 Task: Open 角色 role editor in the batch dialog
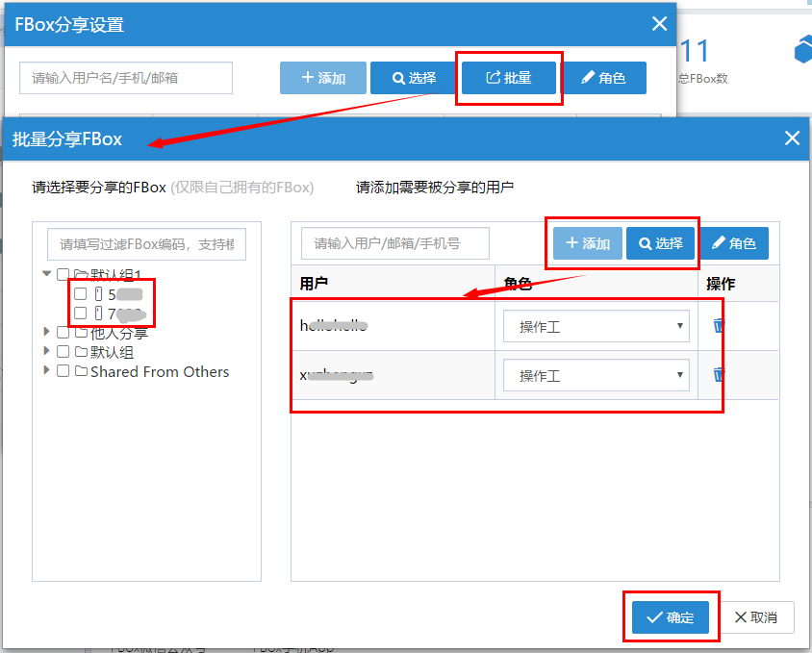[734, 243]
